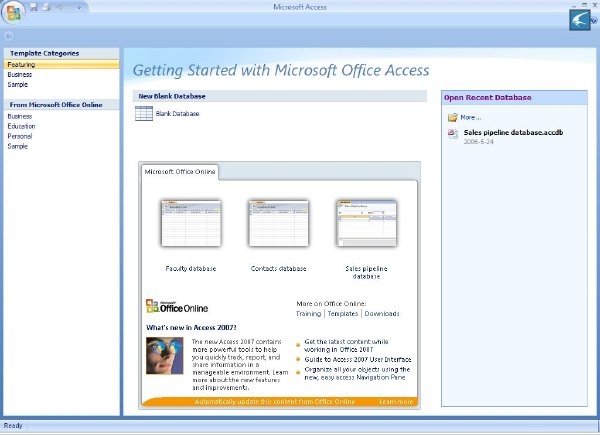Viewport: 600px width, 435px height.
Task: Click Automatically update this content from Office Online
Action: [x=275, y=402]
